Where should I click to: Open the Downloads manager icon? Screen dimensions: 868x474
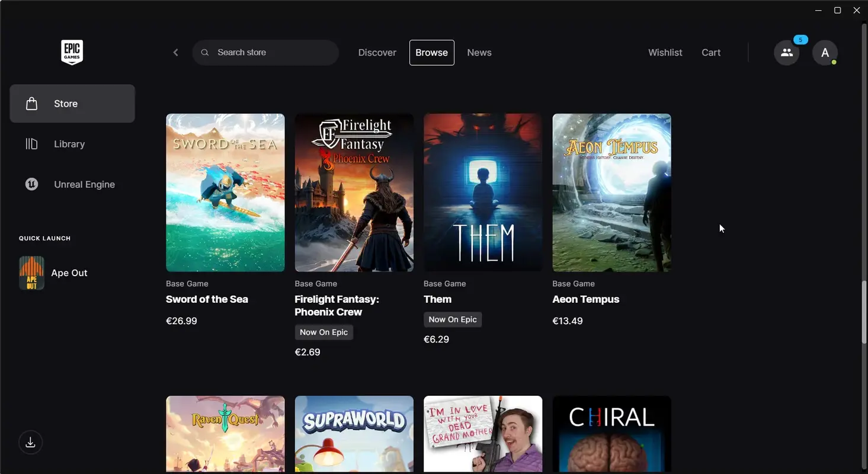click(30, 442)
